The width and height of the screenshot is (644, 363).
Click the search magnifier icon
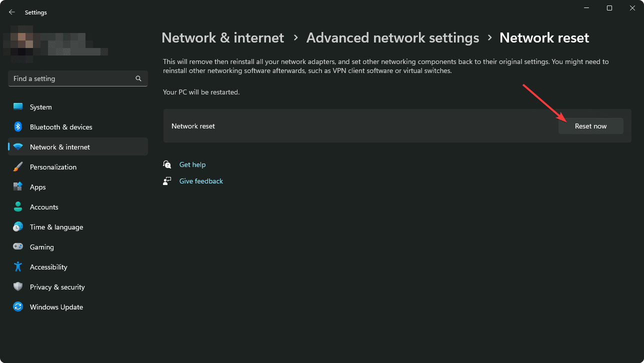(x=138, y=78)
